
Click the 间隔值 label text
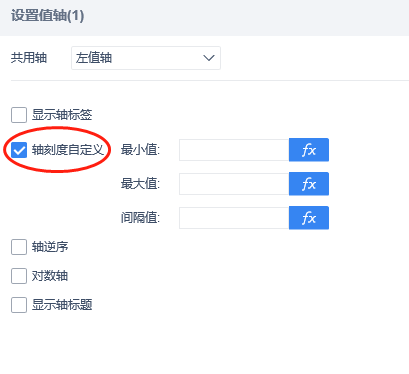(140, 218)
